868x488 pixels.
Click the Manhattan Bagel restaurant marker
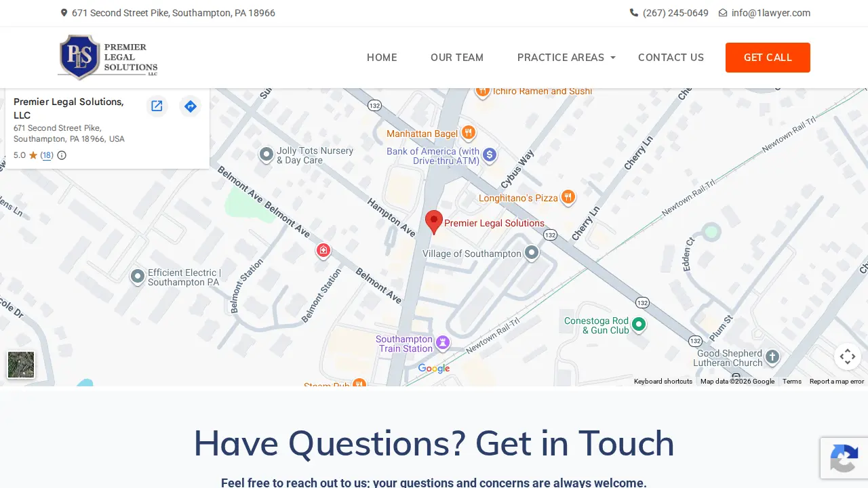[x=468, y=133]
